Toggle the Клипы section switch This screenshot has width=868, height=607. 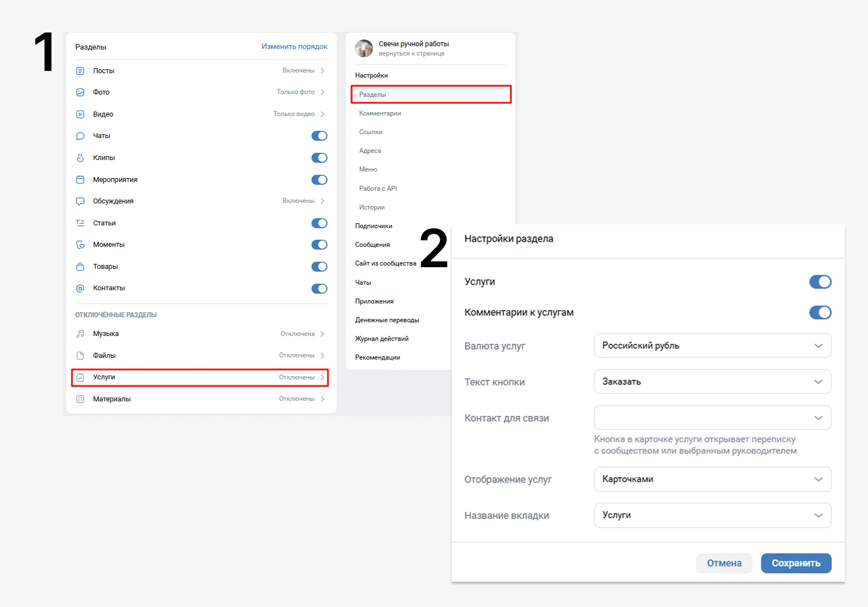click(319, 158)
